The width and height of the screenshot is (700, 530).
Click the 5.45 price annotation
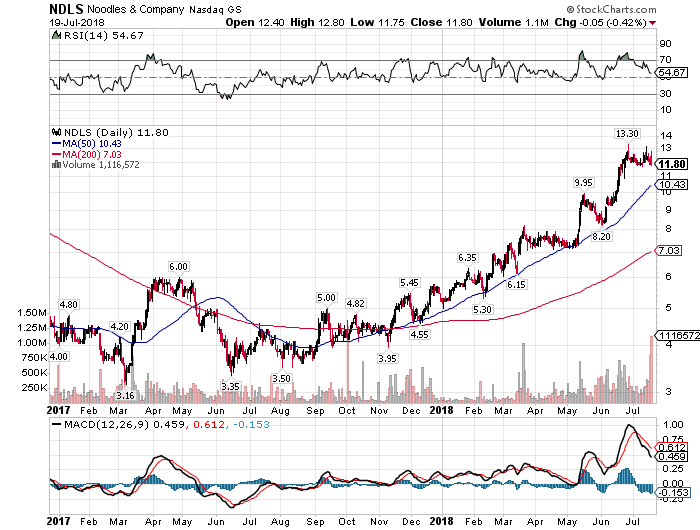click(x=409, y=283)
